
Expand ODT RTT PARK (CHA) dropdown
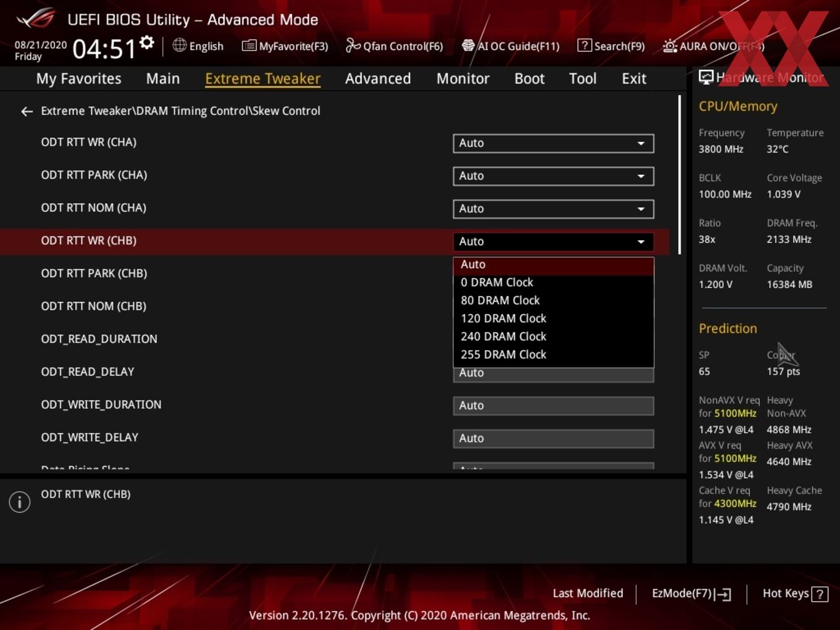(553, 176)
